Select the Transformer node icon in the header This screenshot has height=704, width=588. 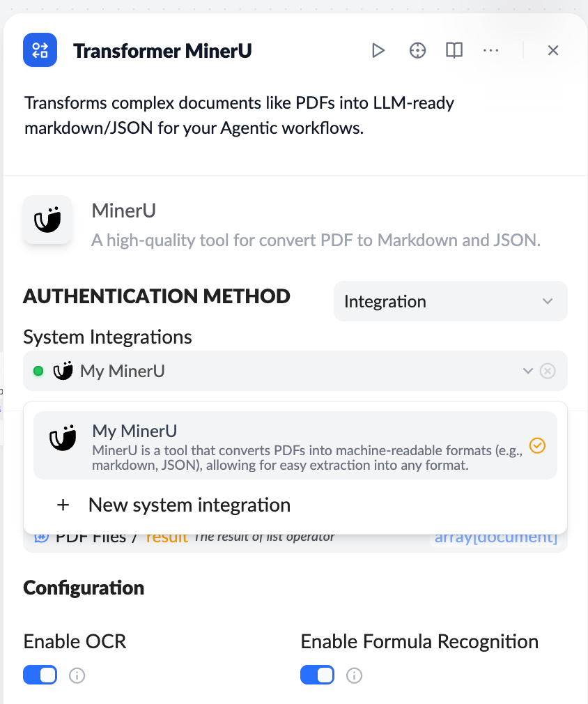click(x=40, y=49)
